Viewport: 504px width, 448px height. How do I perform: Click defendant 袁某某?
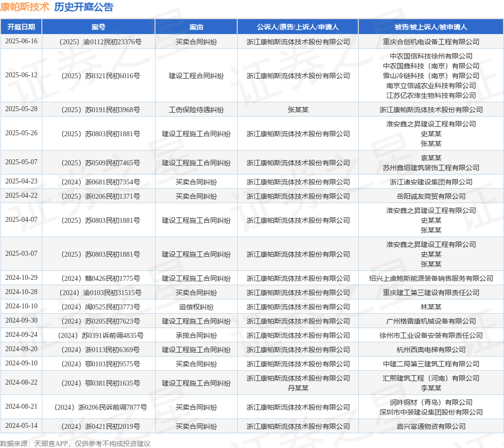click(431, 158)
